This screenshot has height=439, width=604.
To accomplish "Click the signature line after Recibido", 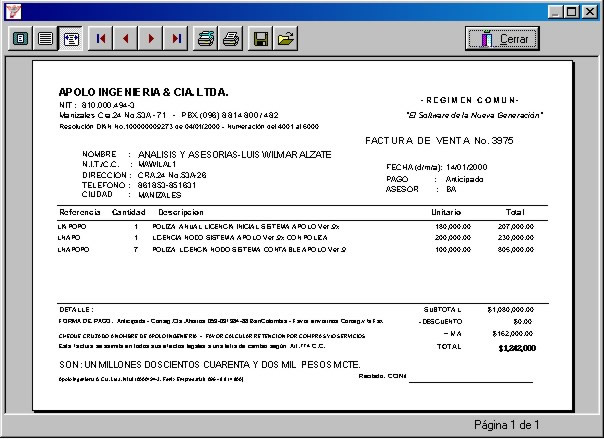I will coord(471,382).
